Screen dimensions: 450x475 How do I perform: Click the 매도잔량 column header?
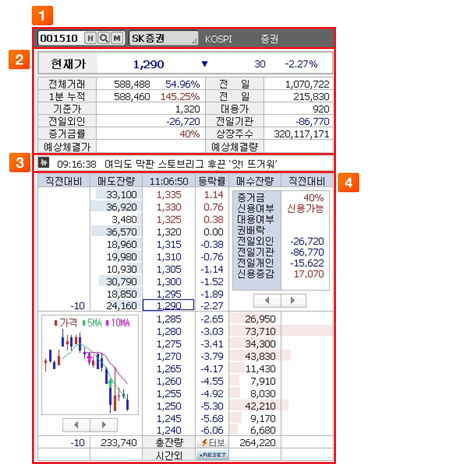pos(116,181)
